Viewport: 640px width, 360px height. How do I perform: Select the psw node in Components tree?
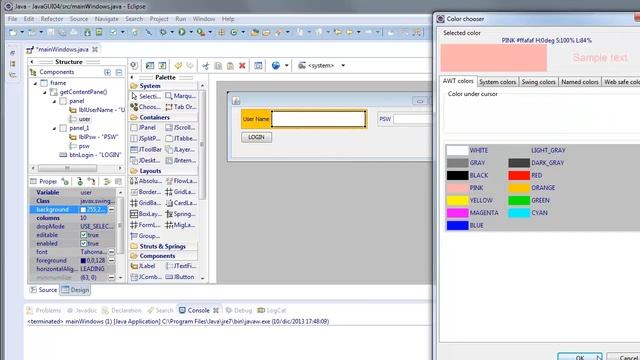point(80,146)
